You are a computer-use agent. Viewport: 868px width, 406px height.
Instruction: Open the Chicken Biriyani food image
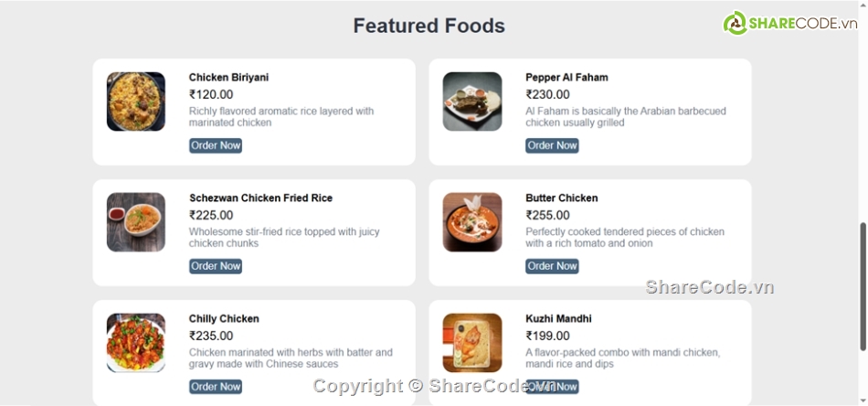tap(136, 101)
